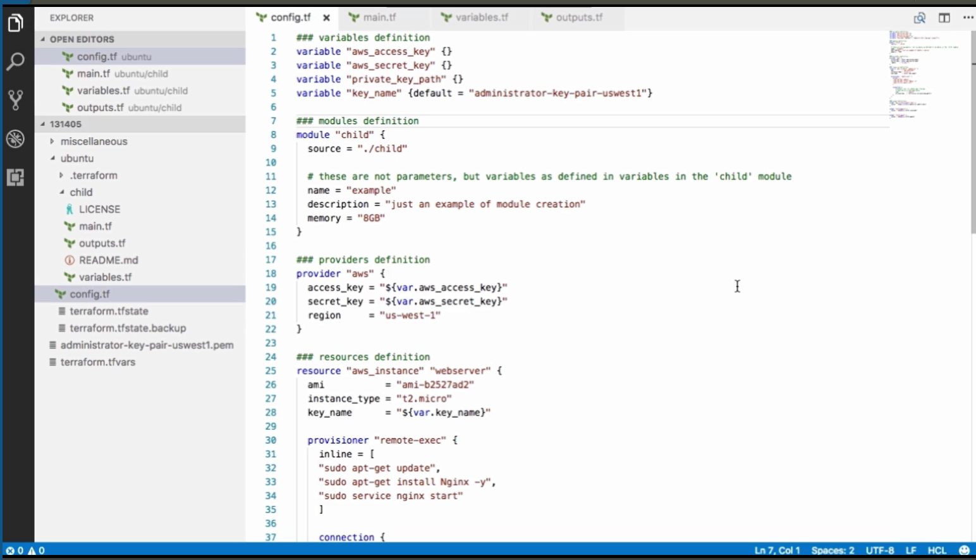Switch to the outputs.tf tab
Image resolution: width=976 pixels, height=560 pixels.
578,18
